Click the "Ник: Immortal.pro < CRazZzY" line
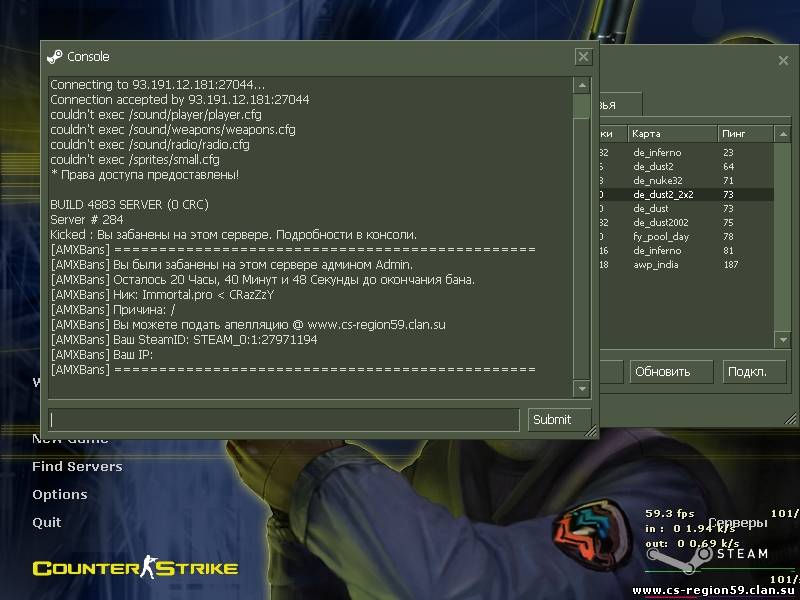Image resolution: width=800 pixels, height=600 pixels. (x=162, y=295)
